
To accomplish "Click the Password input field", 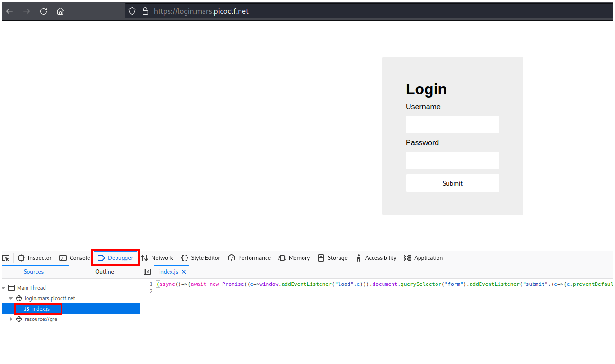I will [452, 161].
